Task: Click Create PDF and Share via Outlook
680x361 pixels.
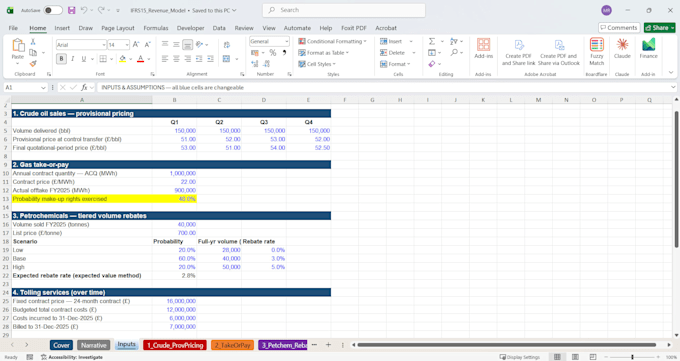Action: coord(559,52)
